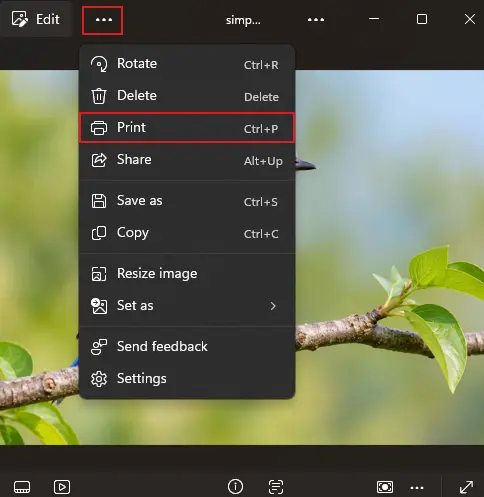Click the Copy pages icon

(99, 233)
